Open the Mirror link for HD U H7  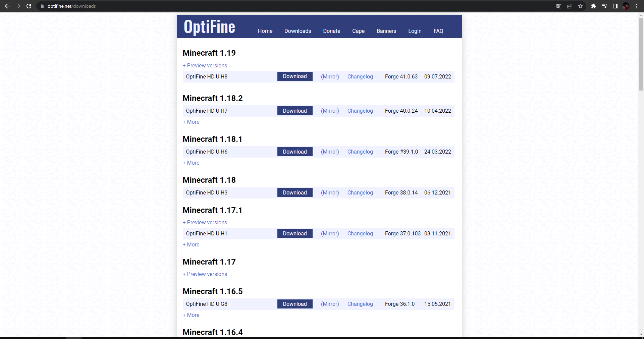pyautogui.click(x=330, y=111)
